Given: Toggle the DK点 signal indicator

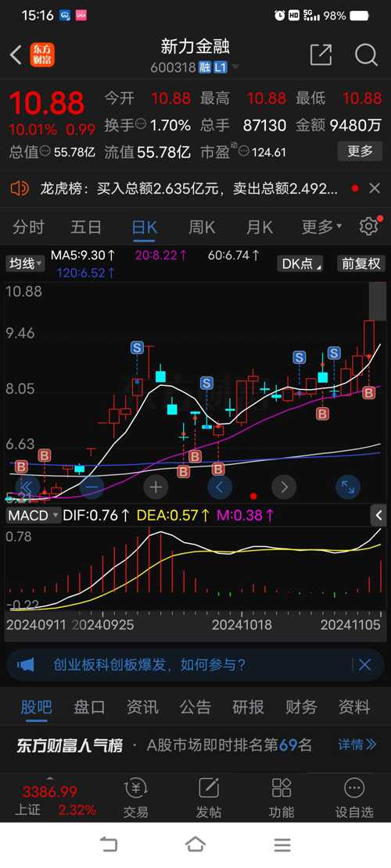Looking at the screenshot, I should click(303, 263).
